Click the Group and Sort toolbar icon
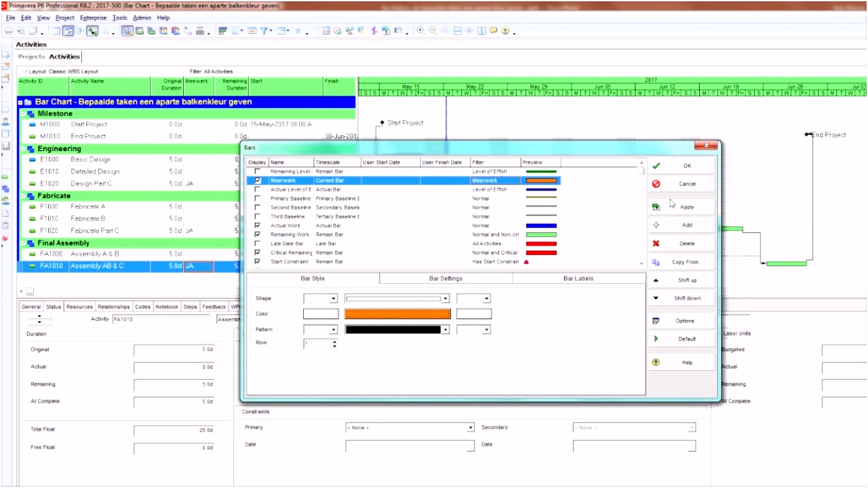868x488 pixels. coord(281,31)
